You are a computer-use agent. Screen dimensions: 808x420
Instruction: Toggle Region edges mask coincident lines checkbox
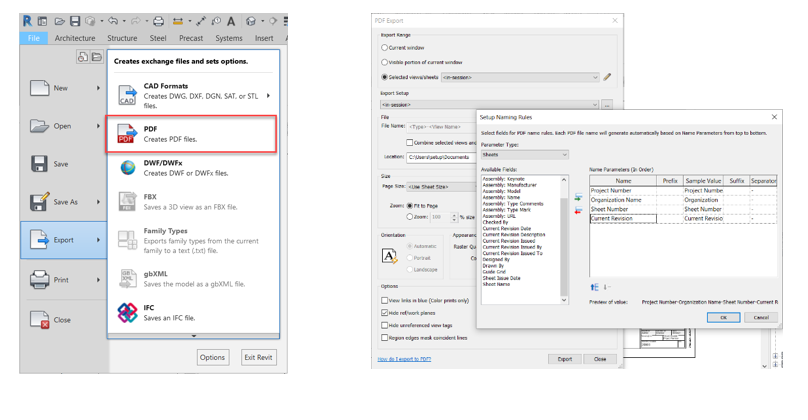click(x=384, y=338)
